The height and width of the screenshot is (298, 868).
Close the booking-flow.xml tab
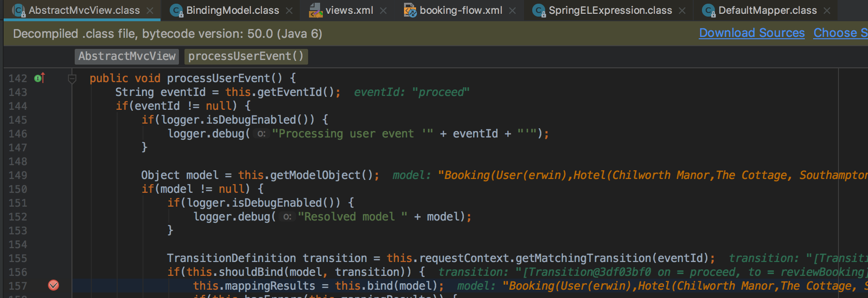512,11
